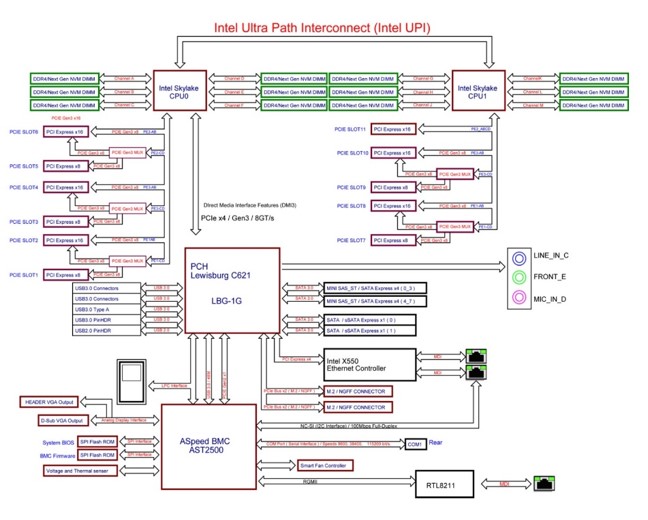Click the Rear label next to COM1

point(436,442)
